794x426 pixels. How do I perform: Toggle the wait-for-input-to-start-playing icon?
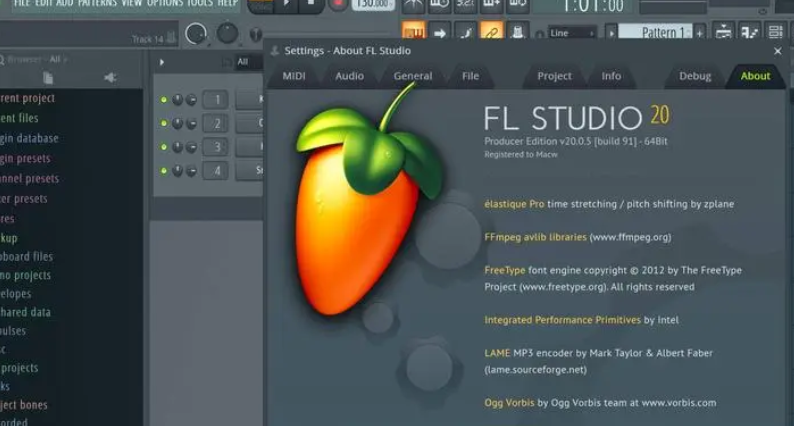pos(439,5)
